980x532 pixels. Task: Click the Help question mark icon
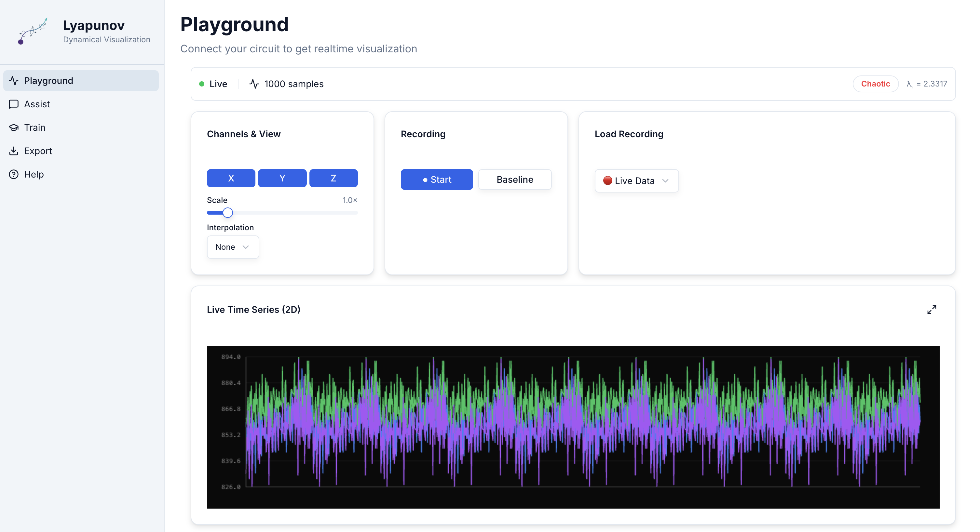14,174
